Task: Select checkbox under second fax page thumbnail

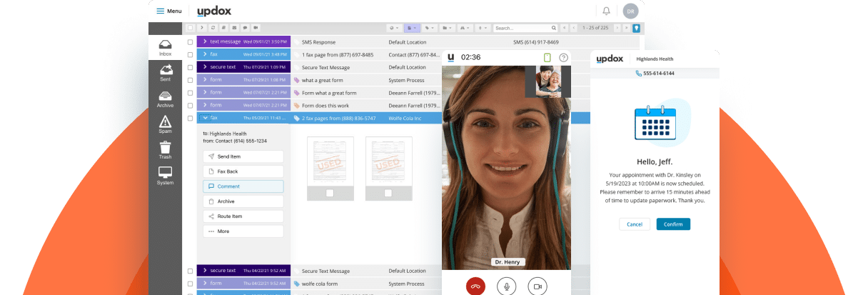Action: (388, 193)
